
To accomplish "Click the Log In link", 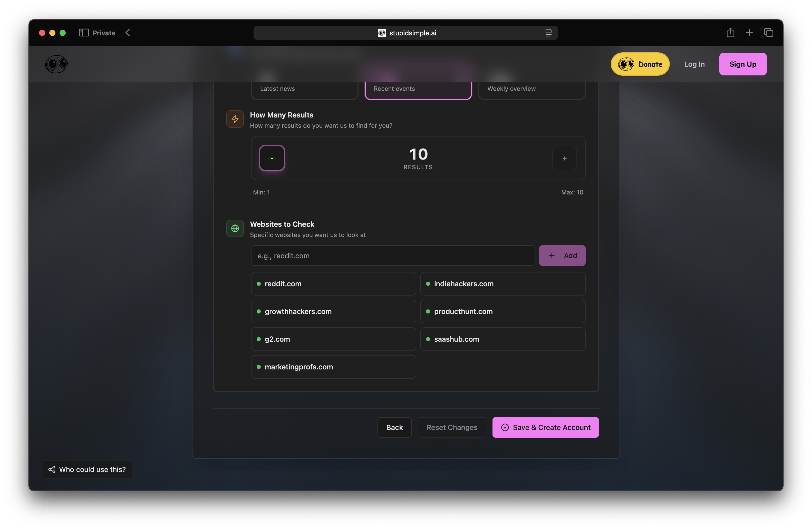I will (x=694, y=64).
